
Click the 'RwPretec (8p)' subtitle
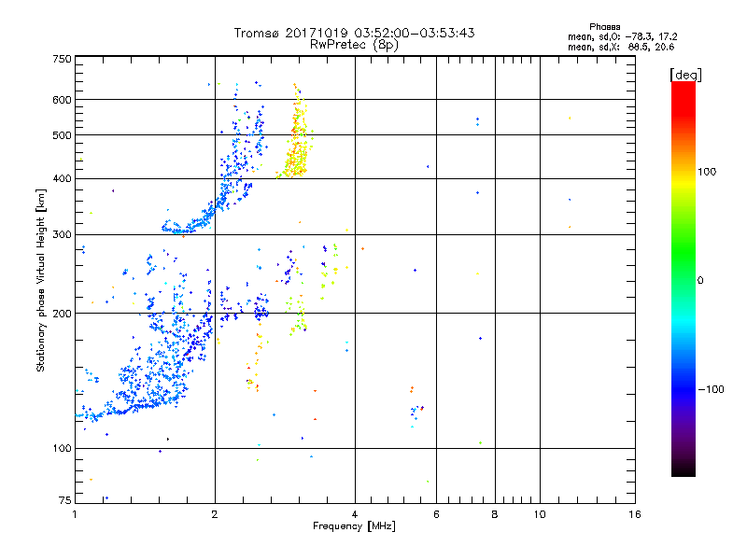[x=354, y=45]
